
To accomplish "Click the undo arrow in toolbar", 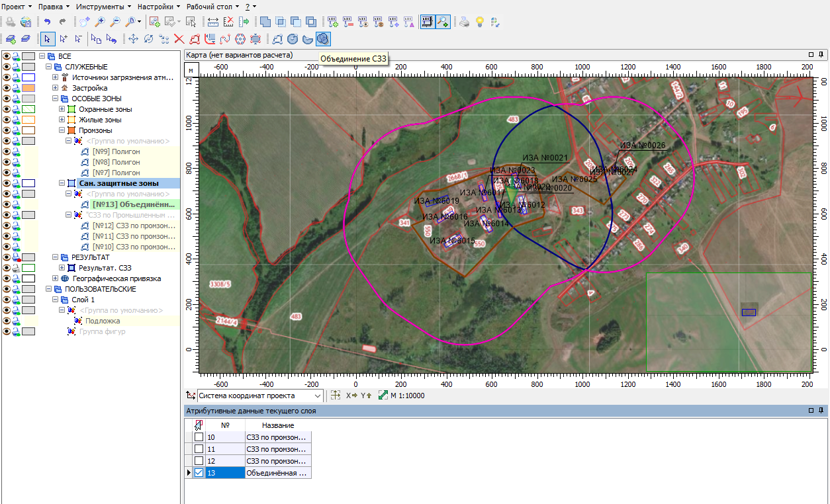I will 47,22.
